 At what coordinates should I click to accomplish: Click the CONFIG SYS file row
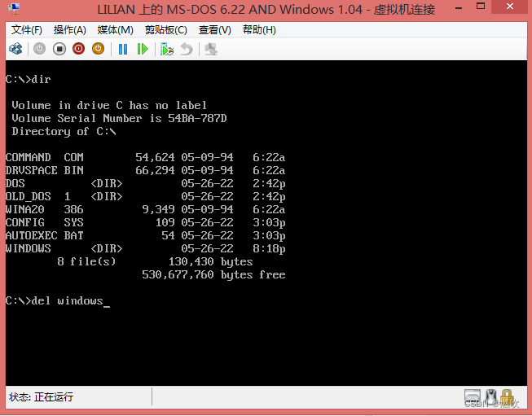coord(146,222)
